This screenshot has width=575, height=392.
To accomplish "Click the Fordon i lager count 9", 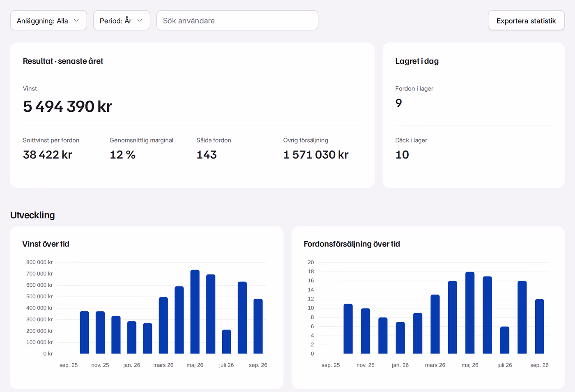I will click(x=398, y=103).
